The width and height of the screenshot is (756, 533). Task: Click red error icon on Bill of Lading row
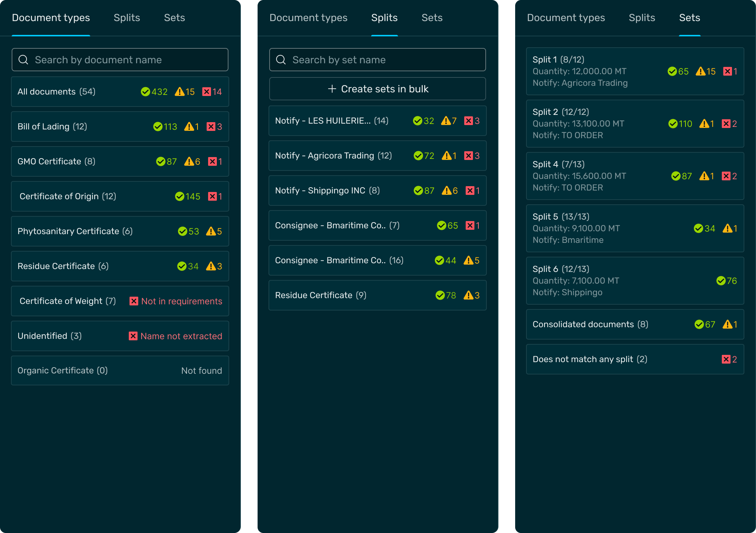tap(211, 127)
